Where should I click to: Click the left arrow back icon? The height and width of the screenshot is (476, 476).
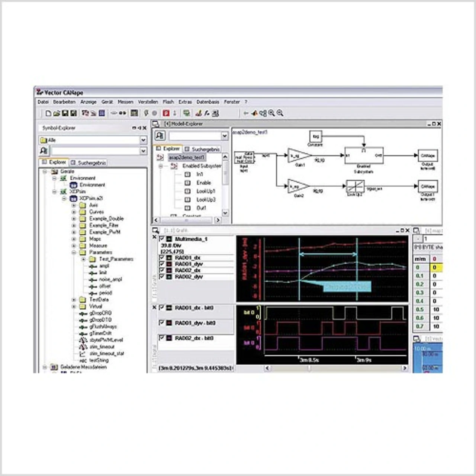click(246, 113)
